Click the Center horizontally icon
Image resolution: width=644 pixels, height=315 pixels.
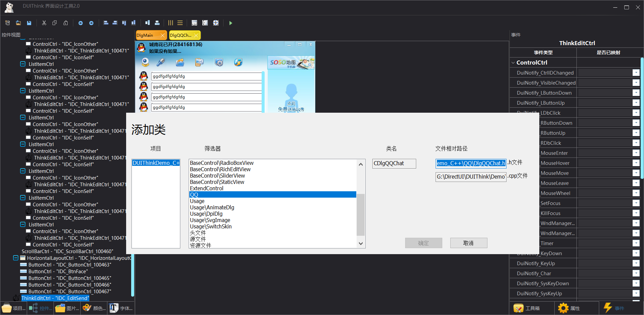[x=148, y=23]
